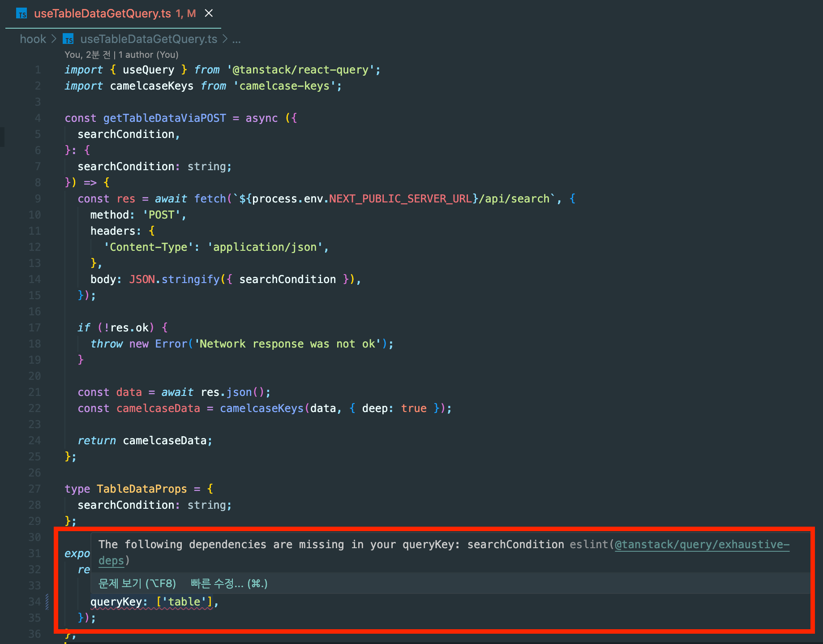The height and width of the screenshot is (644, 823).
Task: Click the TableDataProps type name
Action: (x=141, y=489)
